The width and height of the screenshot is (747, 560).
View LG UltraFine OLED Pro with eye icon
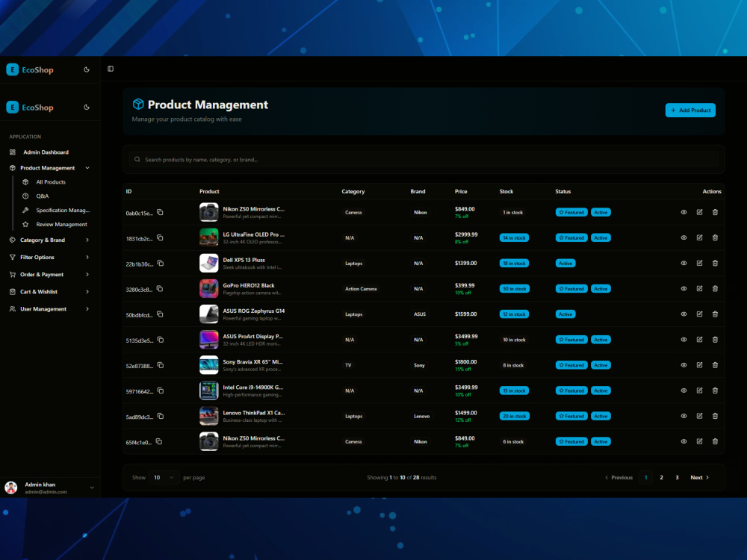point(684,237)
